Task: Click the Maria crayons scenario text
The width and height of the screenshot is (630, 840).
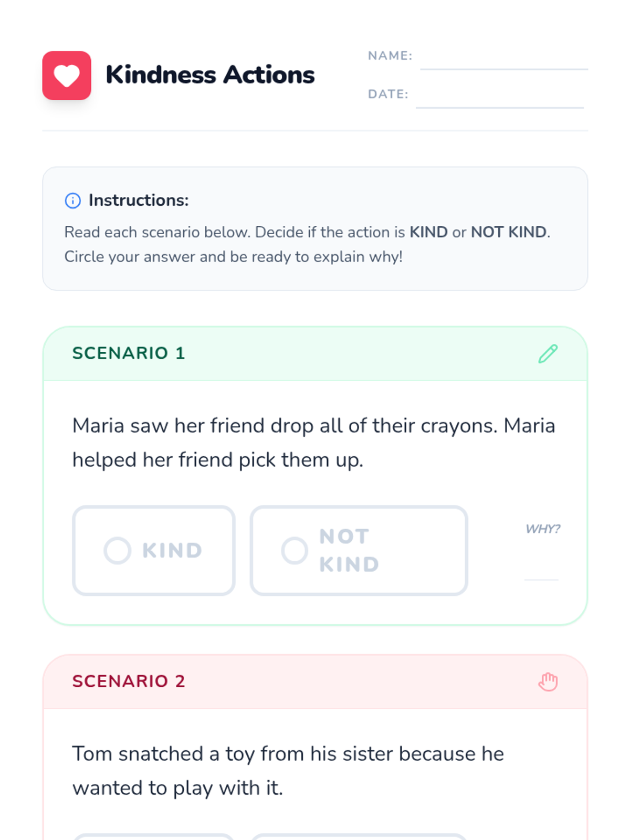Action: coord(313,443)
